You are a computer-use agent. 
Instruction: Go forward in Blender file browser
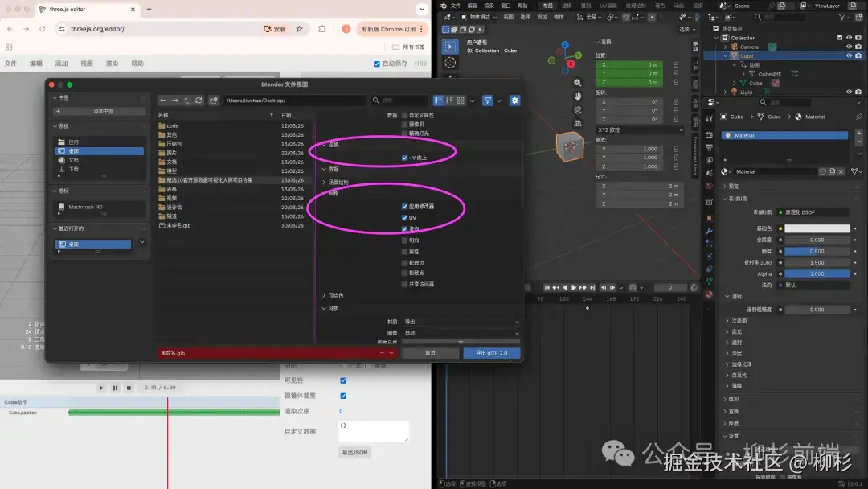(175, 101)
